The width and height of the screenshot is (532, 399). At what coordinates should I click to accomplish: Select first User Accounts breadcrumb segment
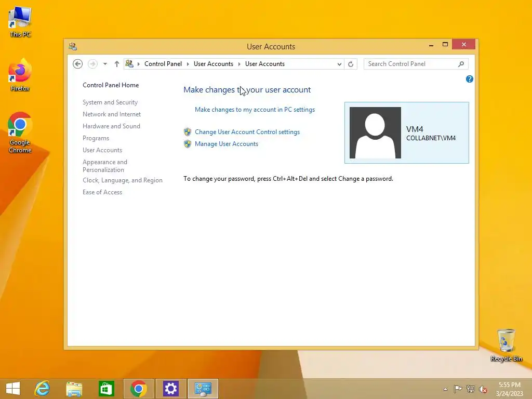click(x=214, y=64)
